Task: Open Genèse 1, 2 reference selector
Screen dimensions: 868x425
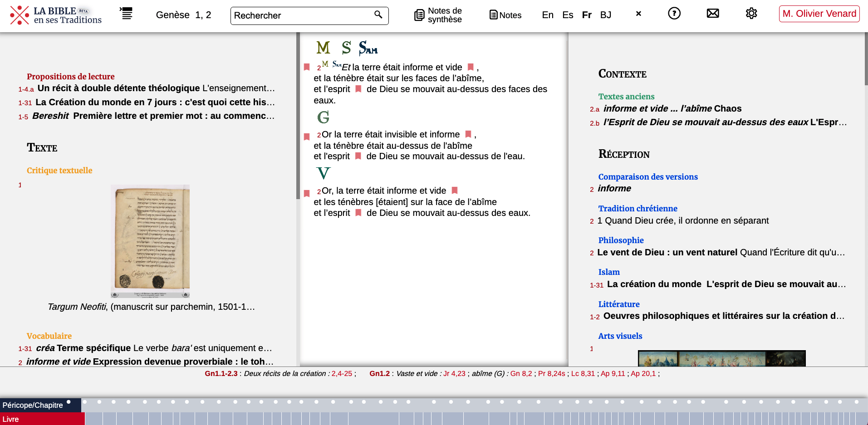Action: click(x=183, y=15)
